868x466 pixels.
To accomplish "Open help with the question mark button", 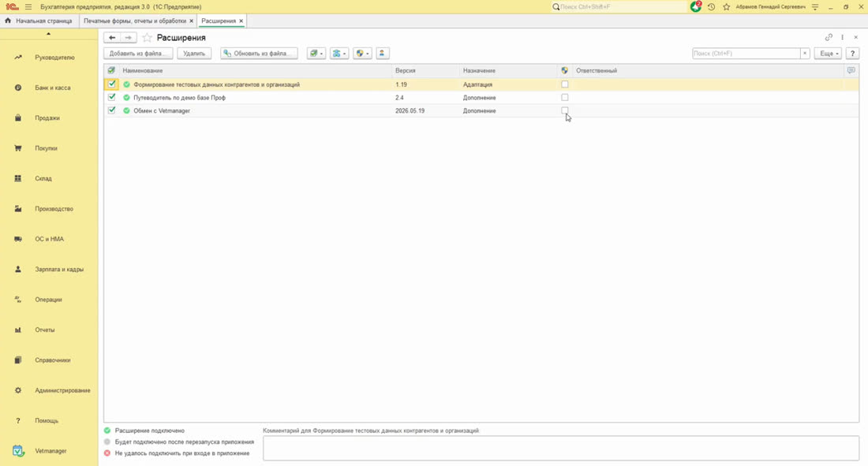I will click(x=852, y=53).
